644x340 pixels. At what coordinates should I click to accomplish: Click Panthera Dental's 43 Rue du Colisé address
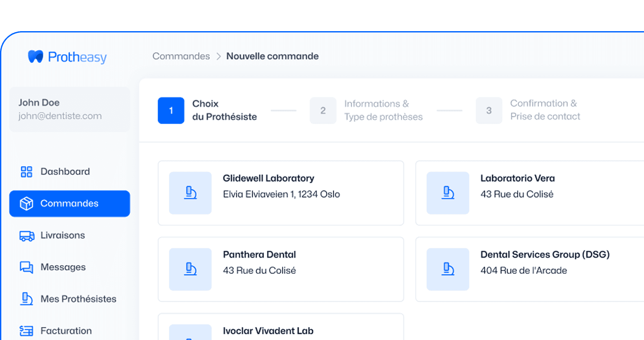[x=259, y=270]
